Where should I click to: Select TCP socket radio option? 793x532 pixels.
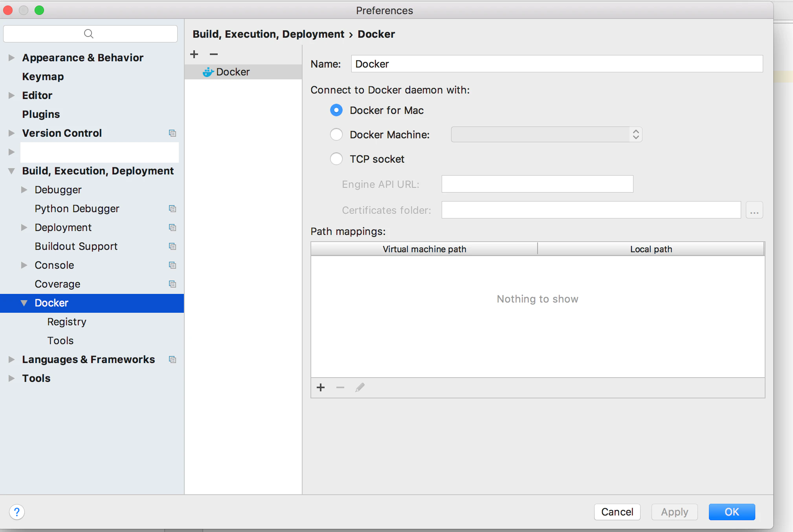click(336, 159)
